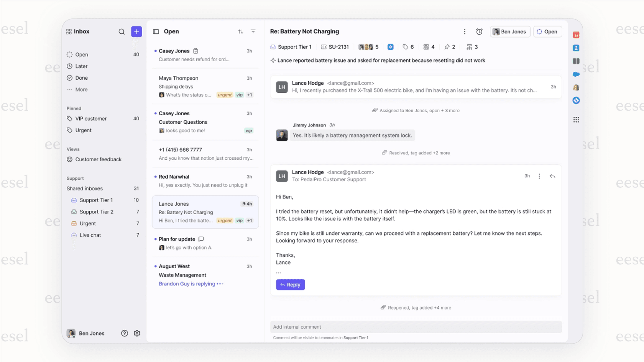Open the Urgent shared inbox
644x362 pixels.
[x=87, y=223]
